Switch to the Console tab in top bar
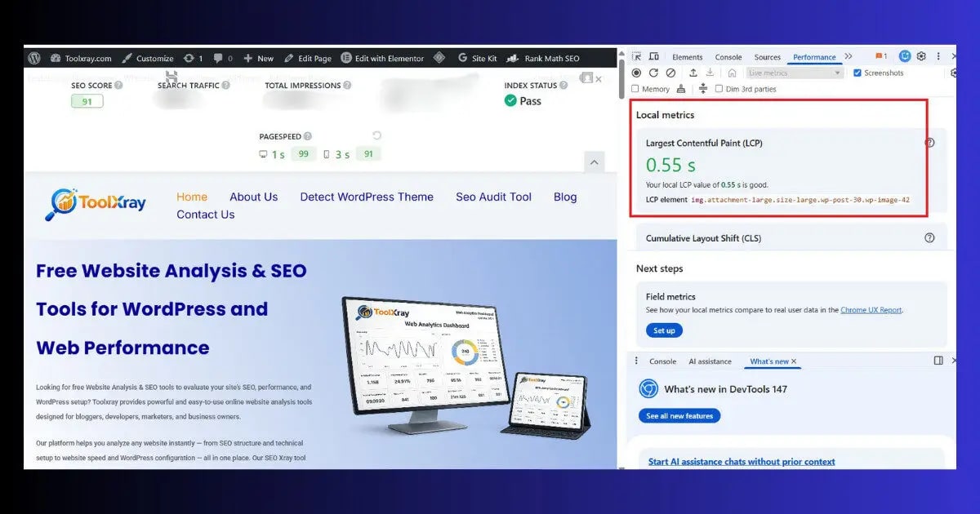This screenshot has height=514, width=980. (728, 57)
